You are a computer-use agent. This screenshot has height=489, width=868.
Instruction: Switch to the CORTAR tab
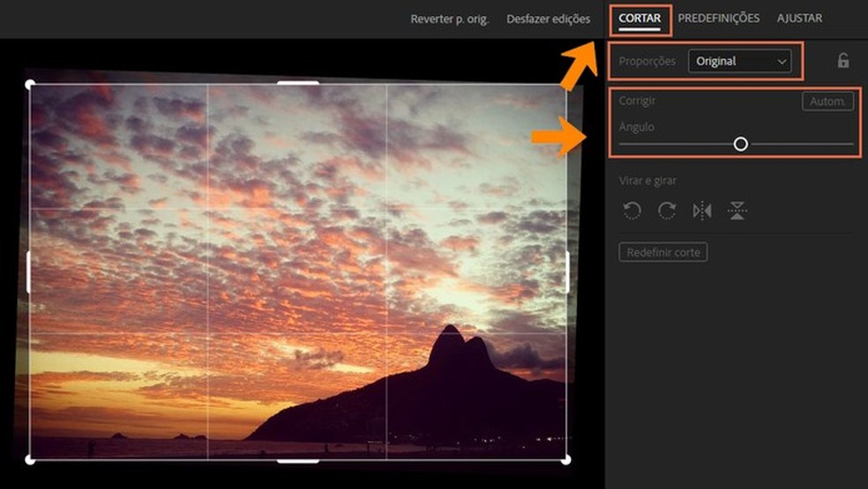click(640, 19)
